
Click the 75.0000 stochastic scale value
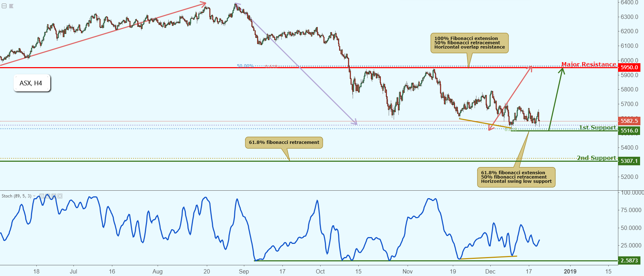pyautogui.click(x=631, y=210)
